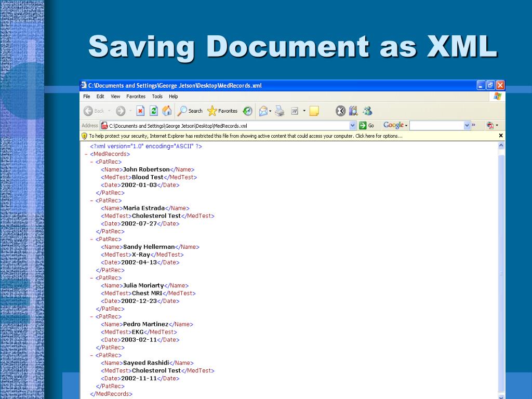
Task: Open the Favorites menu
Action: 136,96
